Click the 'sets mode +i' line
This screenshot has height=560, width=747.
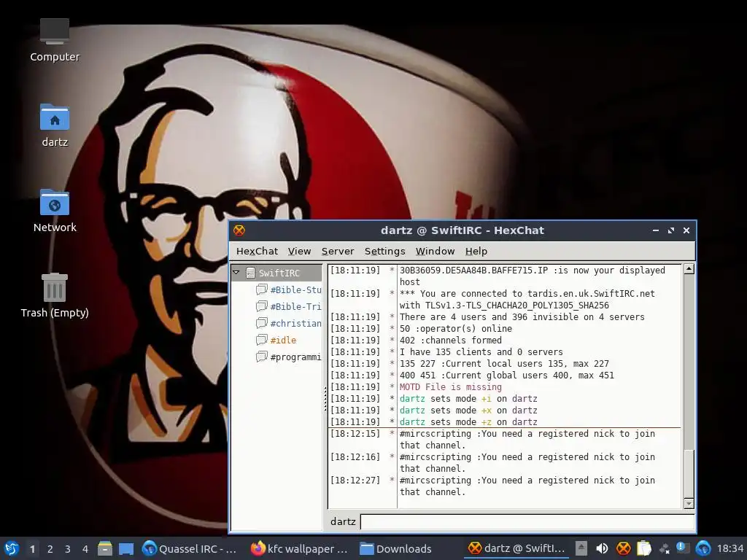pos(468,399)
